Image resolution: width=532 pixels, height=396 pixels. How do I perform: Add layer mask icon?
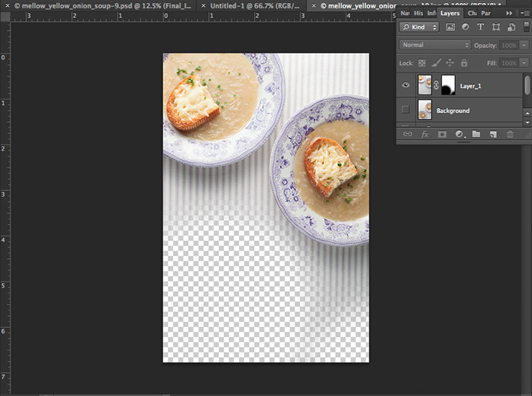pos(442,134)
